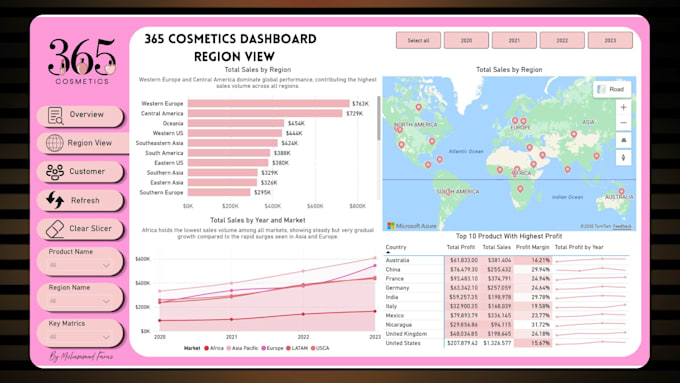Select the United States table row
The image size is (680, 383).
(506, 343)
